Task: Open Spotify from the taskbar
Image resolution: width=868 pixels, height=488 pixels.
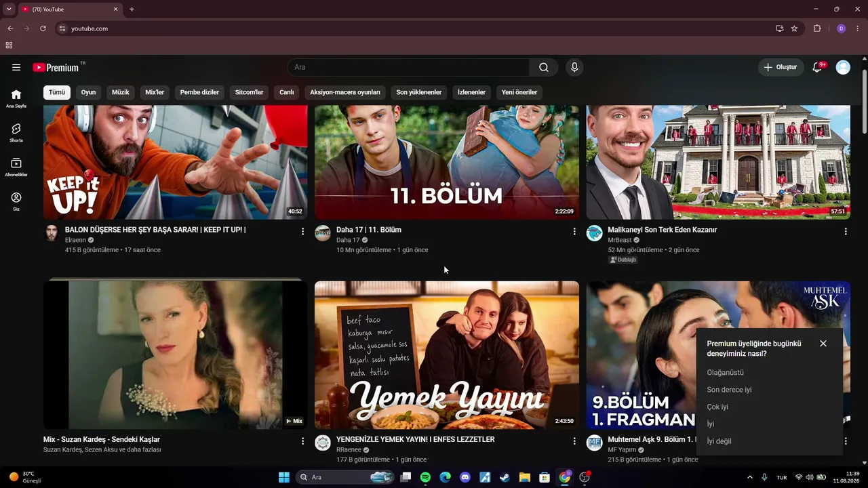Action: point(425,477)
